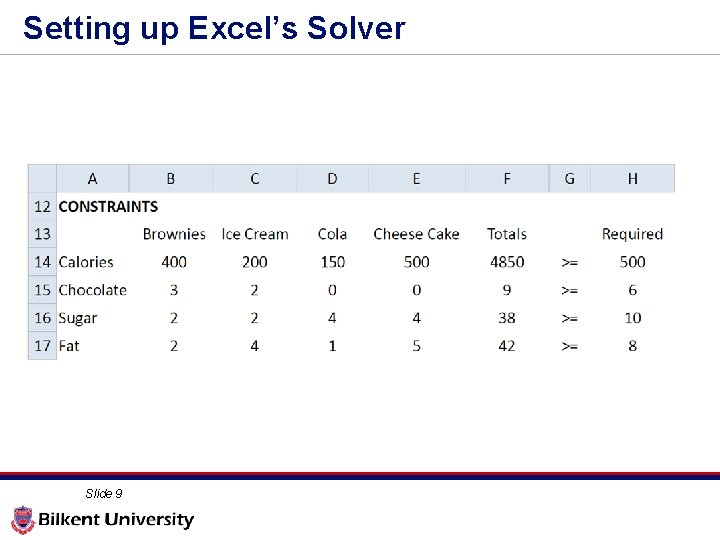The width and height of the screenshot is (720, 540).
Task: Select column A header
Action: [93, 179]
